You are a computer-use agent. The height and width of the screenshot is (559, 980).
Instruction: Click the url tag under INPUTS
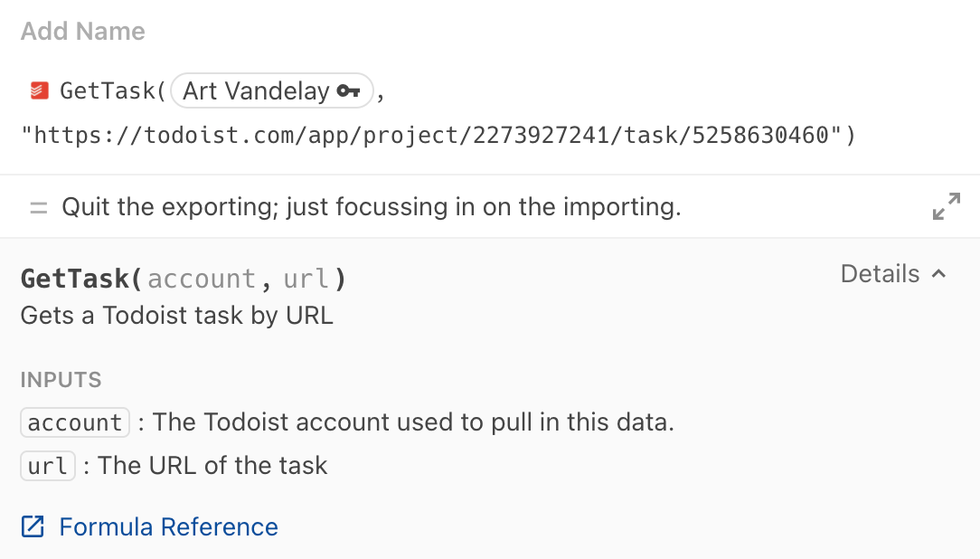48,466
